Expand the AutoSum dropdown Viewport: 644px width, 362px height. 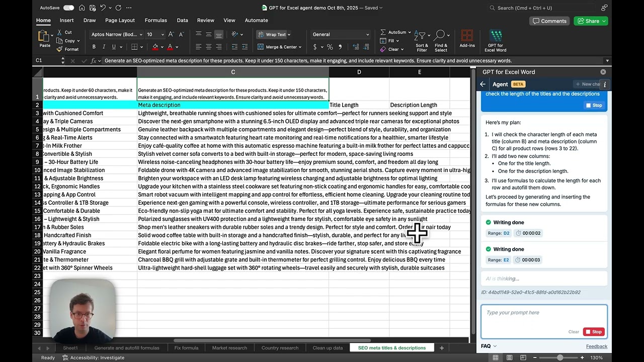409,32
